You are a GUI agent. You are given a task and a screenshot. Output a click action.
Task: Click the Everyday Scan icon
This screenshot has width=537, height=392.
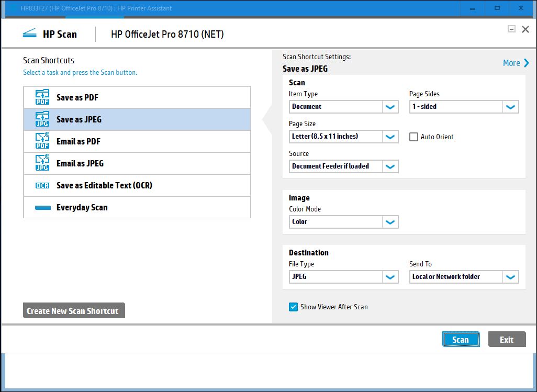pos(42,208)
